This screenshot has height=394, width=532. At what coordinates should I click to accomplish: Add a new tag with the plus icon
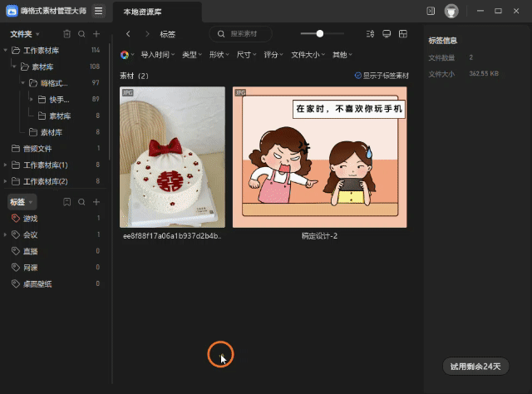coord(96,202)
